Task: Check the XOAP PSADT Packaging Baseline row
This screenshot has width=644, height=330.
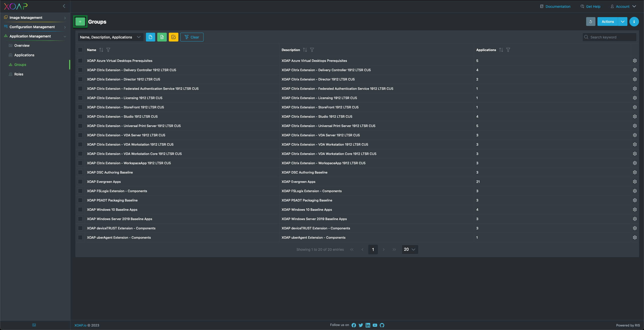Action: tap(80, 200)
